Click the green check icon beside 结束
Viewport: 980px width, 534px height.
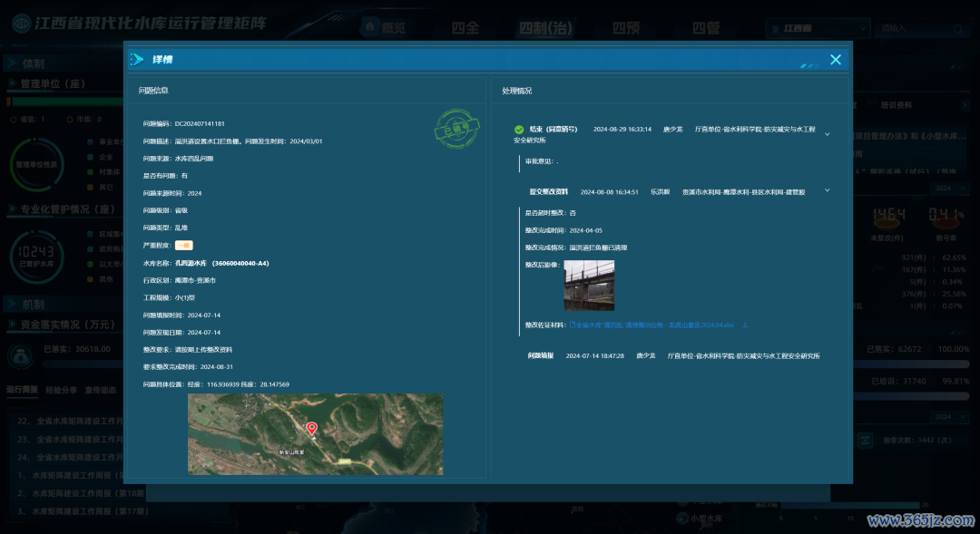pos(519,130)
